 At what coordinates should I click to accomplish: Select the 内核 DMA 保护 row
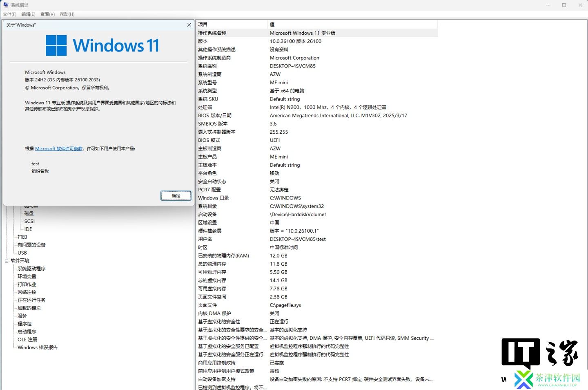tap(316, 314)
